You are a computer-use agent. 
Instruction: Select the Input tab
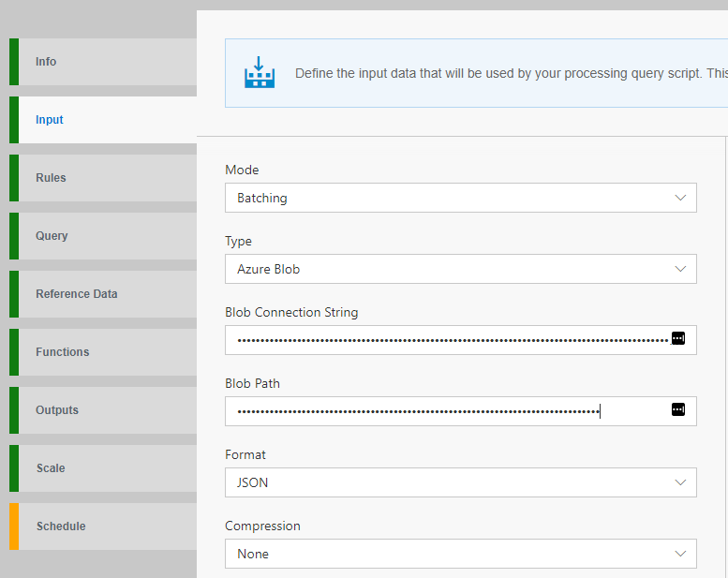click(x=103, y=120)
